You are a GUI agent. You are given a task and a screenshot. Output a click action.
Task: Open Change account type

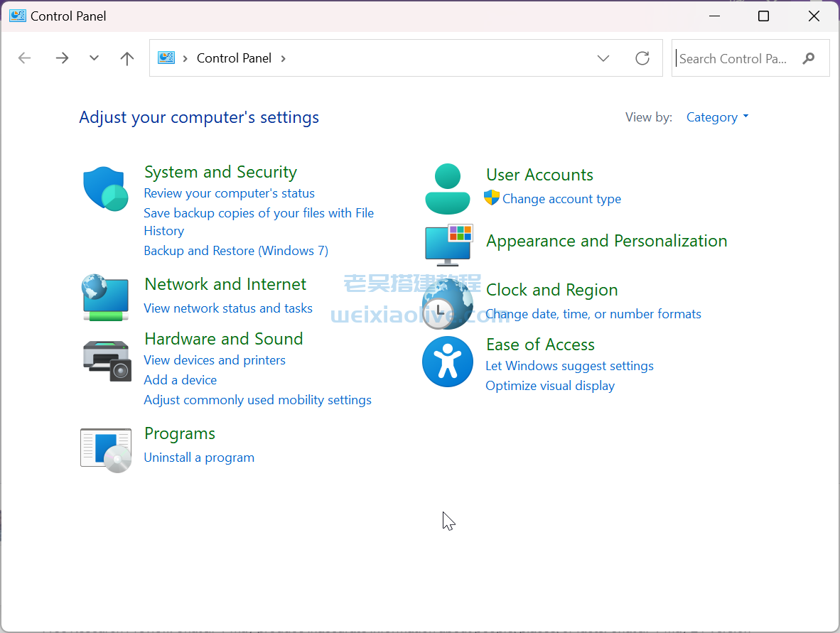[x=561, y=199]
